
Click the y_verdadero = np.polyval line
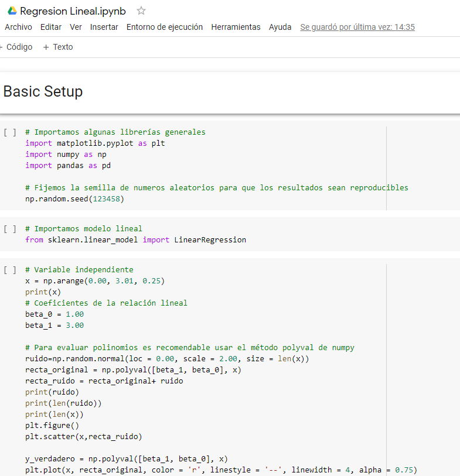point(127,458)
